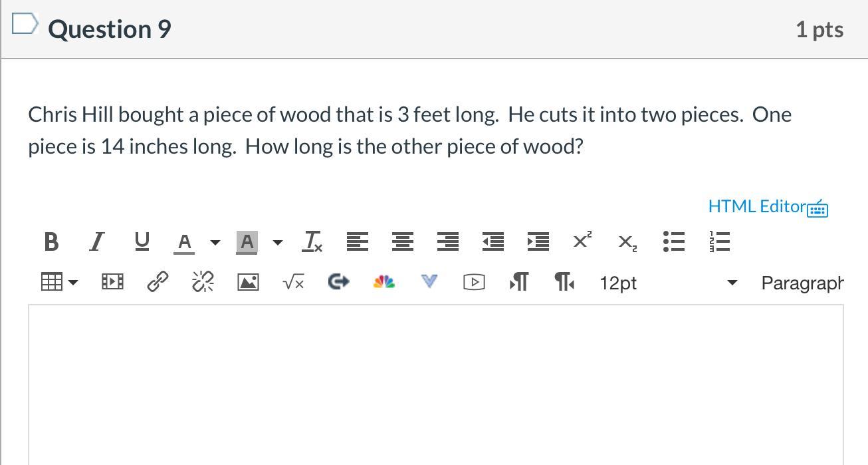This screenshot has height=465, width=868.
Task: Remove link with the broken chain icon
Action: click(203, 283)
